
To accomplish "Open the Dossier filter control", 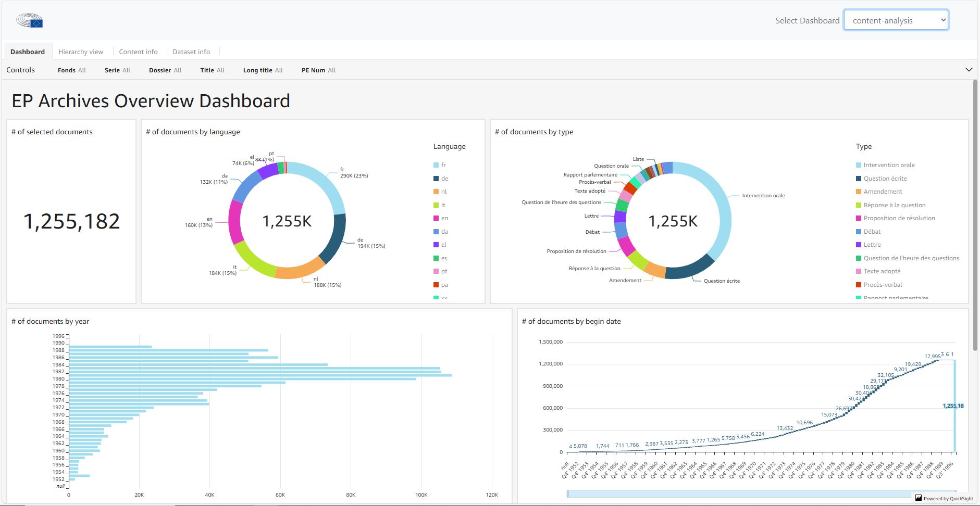I will (x=165, y=70).
